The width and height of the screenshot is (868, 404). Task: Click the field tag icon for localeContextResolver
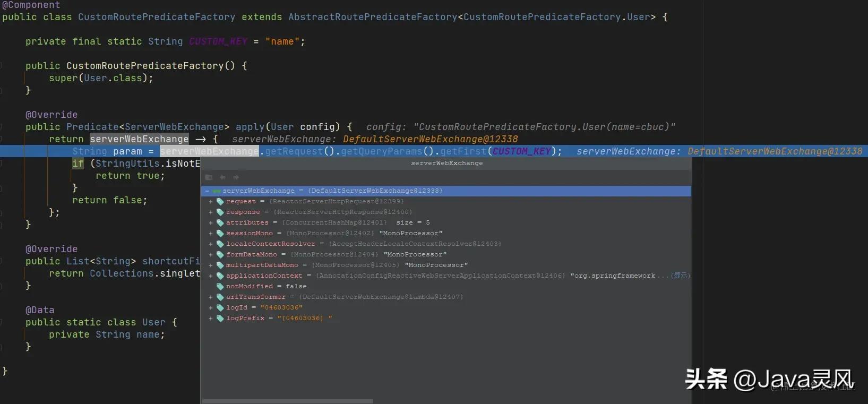tap(220, 244)
